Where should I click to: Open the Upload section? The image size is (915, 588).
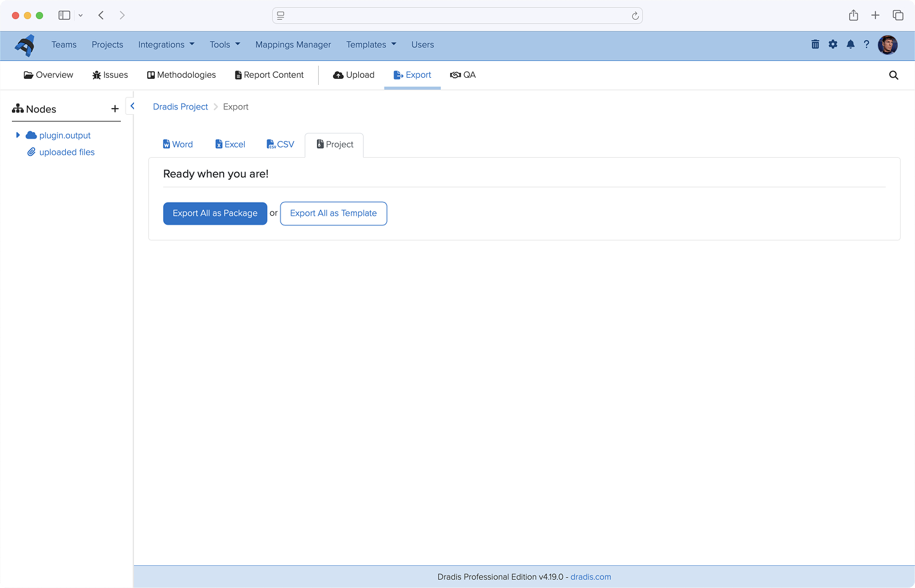click(353, 75)
